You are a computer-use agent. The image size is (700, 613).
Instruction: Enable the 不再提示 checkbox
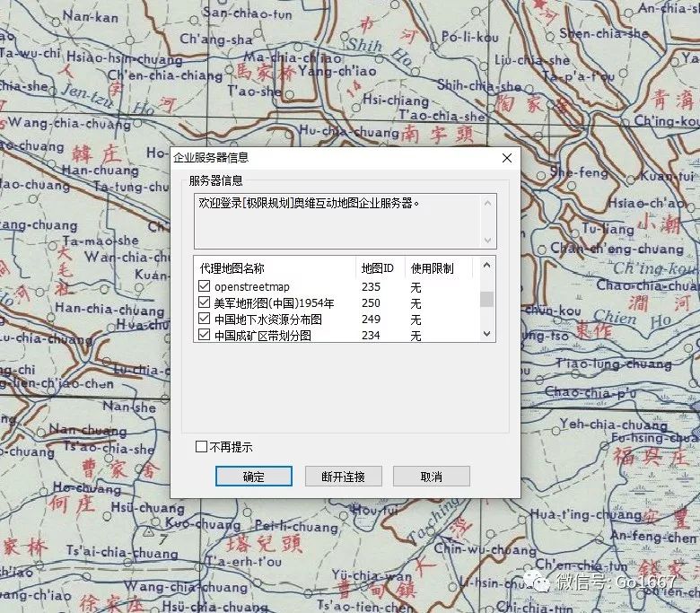click(x=201, y=446)
